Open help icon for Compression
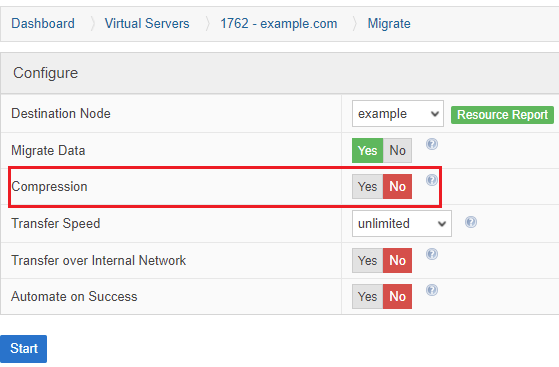 coord(432,180)
